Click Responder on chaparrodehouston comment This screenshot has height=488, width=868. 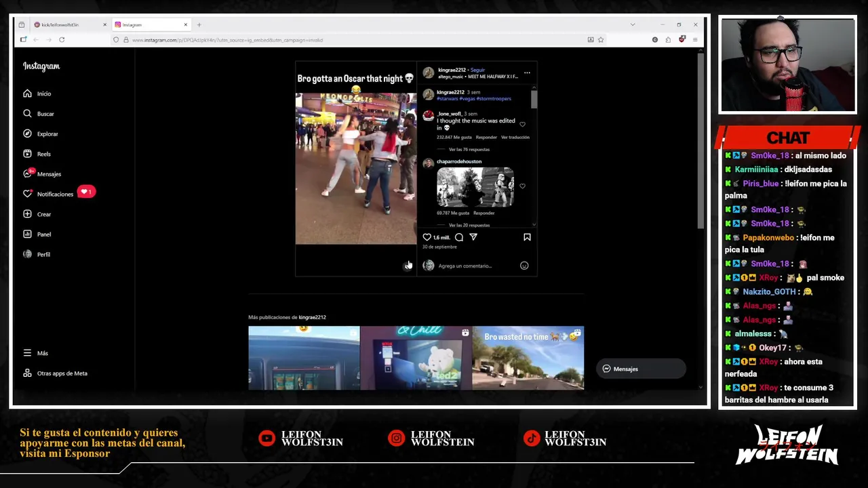[x=484, y=213]
